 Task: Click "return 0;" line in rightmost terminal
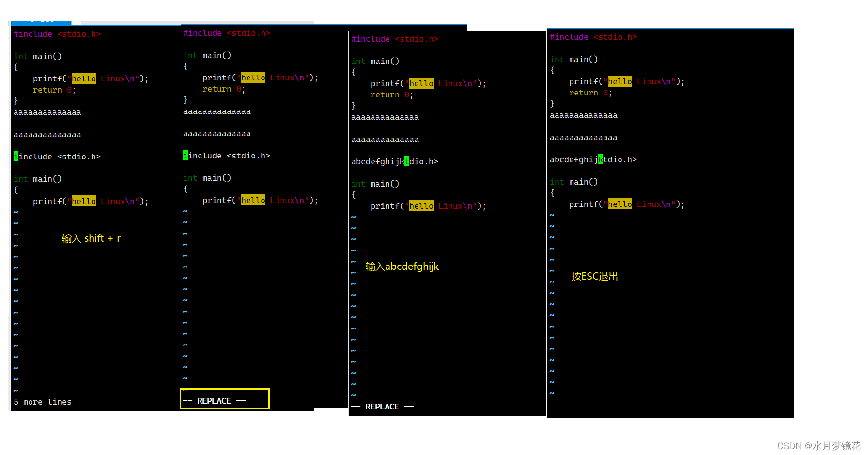pyautogui.click(x=590, y=93)
